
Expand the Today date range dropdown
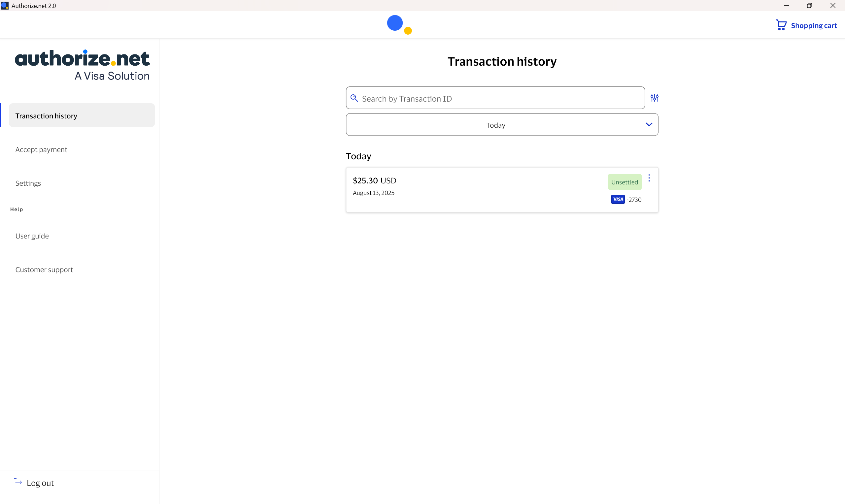[x=502, y=125]
